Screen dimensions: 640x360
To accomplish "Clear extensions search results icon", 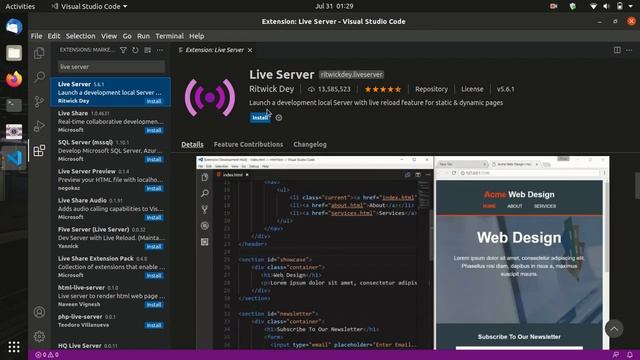I will [147, 50].
